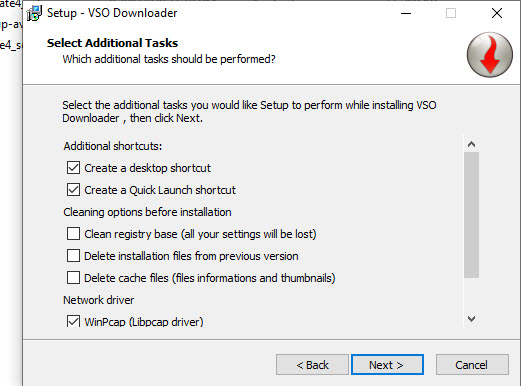Click the disabled maximize window icon
This screenshot has height=386, width=521.
pos(451,13)
